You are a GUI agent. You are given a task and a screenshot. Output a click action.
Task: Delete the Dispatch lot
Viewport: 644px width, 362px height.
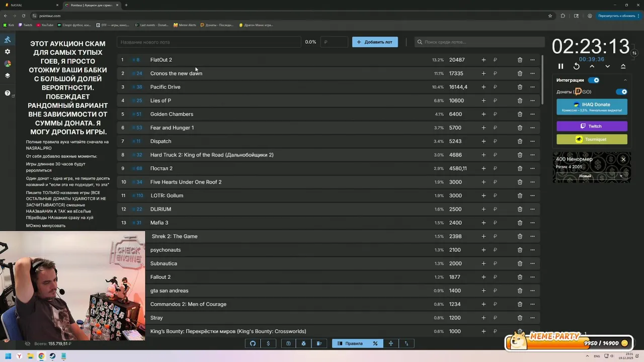point(520,141)
